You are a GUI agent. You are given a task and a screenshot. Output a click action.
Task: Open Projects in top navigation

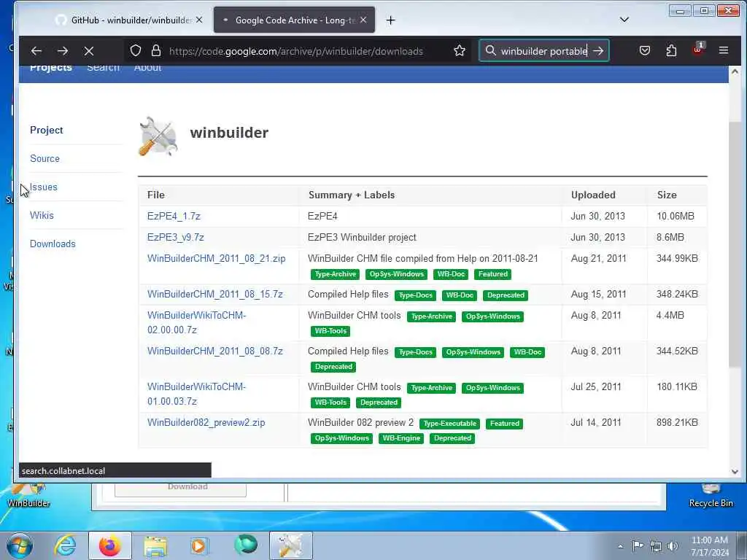point(51,68)
